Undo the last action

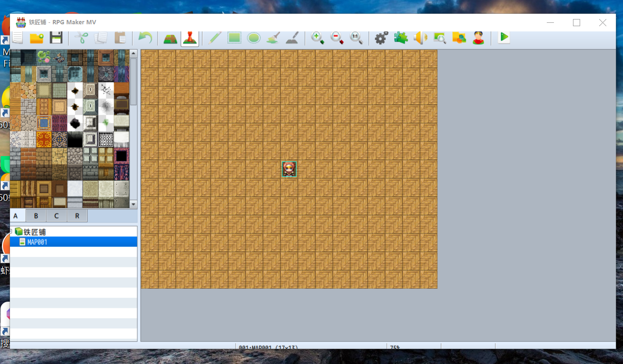(x=145, y=38)
